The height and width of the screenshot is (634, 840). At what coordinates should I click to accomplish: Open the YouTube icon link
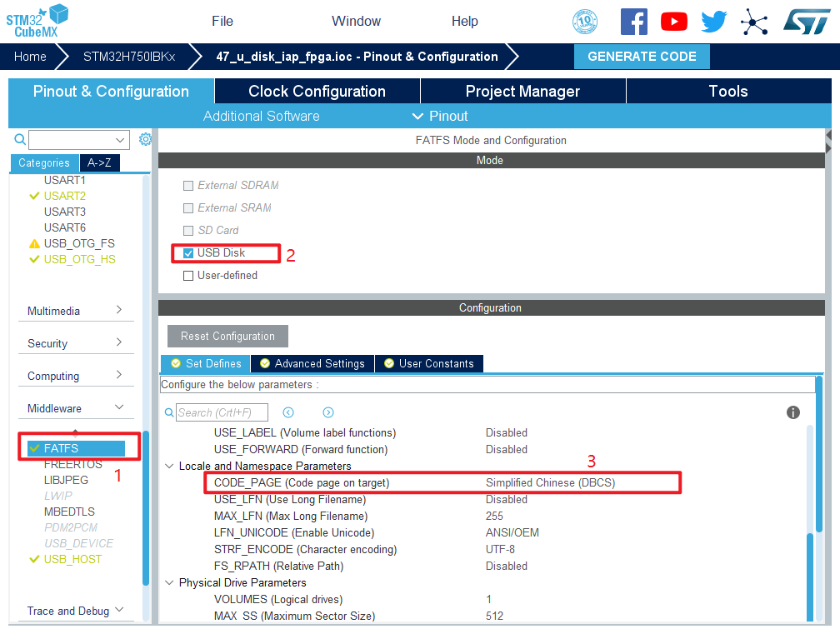click(x=674, y=22)
